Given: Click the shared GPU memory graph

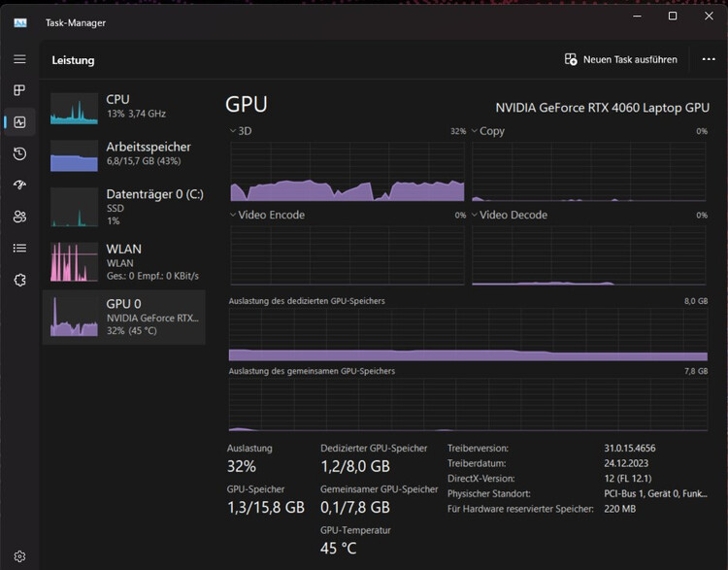Looking at the screenshot, I should click(x=468, y=405).
